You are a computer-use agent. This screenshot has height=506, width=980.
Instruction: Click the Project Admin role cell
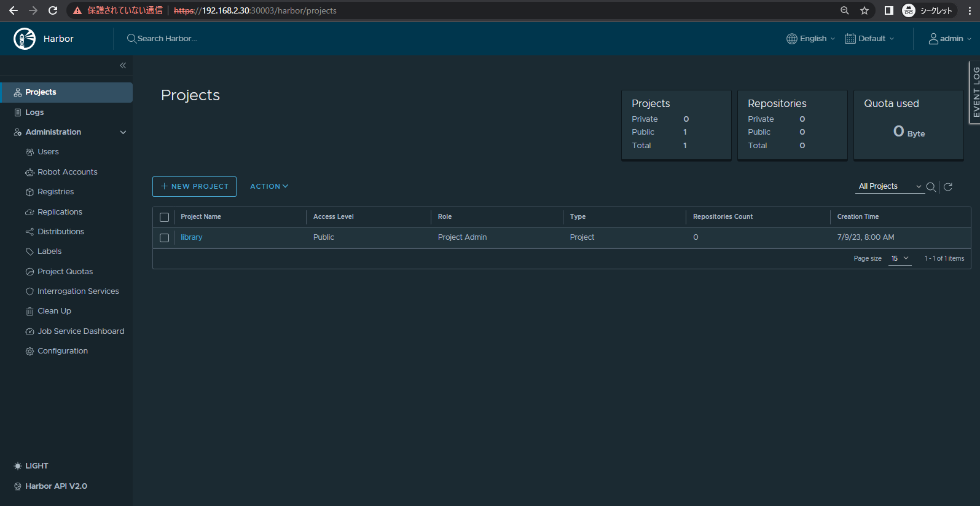point(462,237)
